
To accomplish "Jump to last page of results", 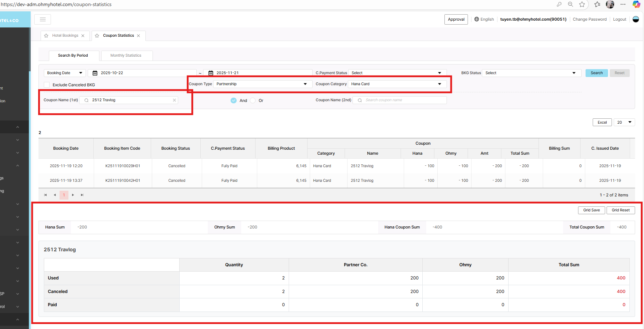I will point(82,195).
